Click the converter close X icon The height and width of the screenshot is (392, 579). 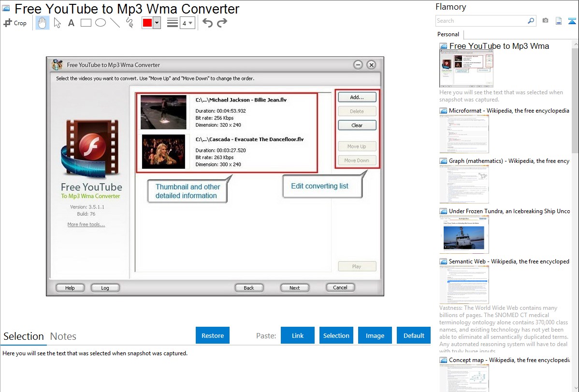click(x=372, y=65)
